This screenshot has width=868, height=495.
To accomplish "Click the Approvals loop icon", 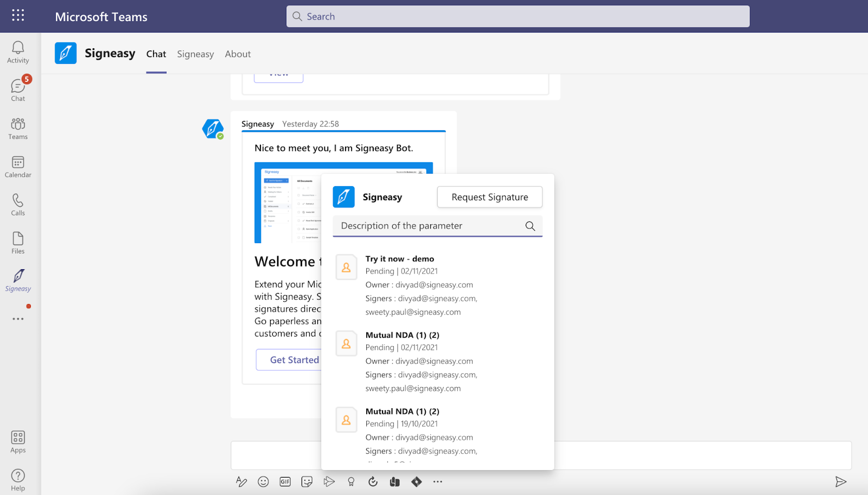I will pos(373,481).
